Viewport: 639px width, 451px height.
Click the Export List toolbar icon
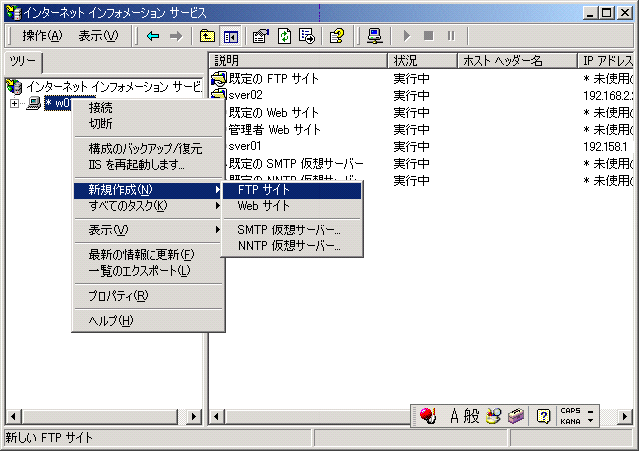tap(307, 36)
